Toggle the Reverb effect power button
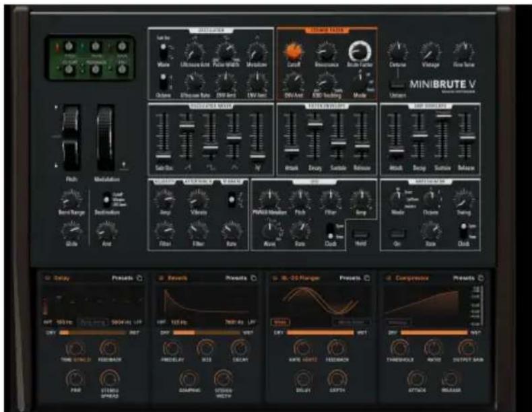 (x=161, y=278)
